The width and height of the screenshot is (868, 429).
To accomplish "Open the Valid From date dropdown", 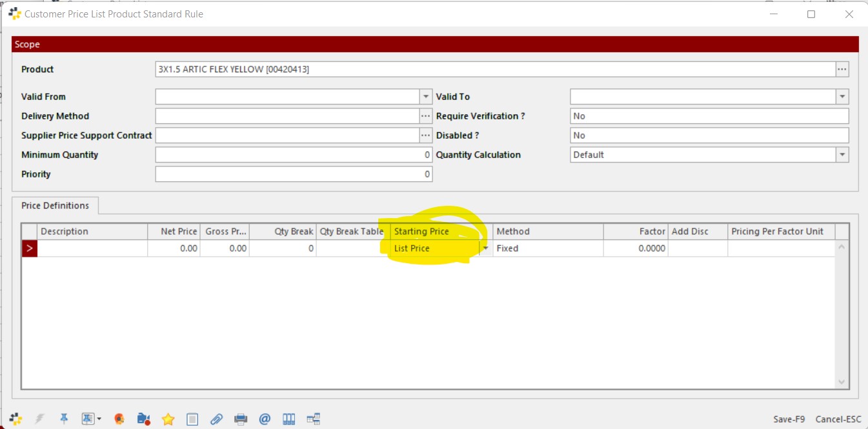I will tap(425, 97).
